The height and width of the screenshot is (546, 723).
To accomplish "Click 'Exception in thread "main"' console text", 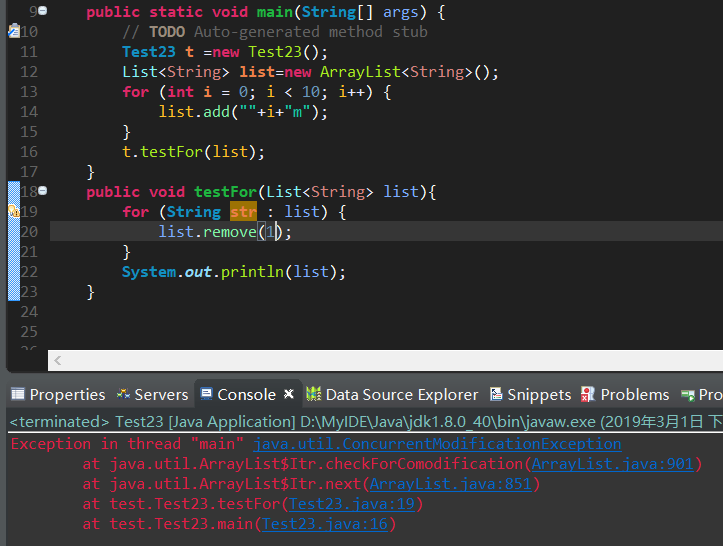I will pos(127,444).
